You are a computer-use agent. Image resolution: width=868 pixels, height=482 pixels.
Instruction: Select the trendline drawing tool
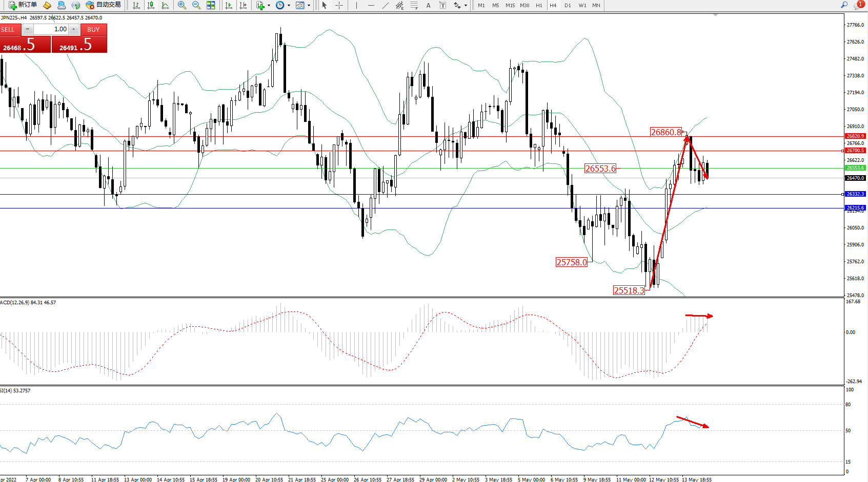(x=385, y=5)
